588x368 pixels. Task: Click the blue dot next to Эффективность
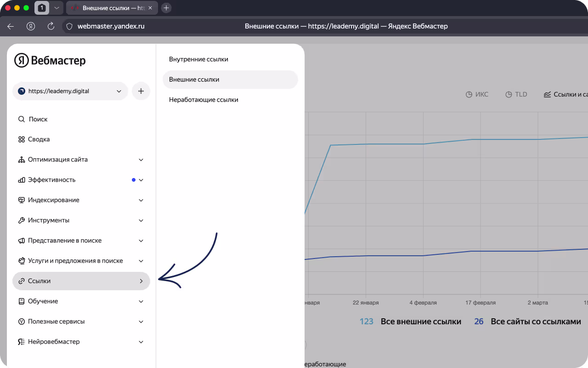134,180
